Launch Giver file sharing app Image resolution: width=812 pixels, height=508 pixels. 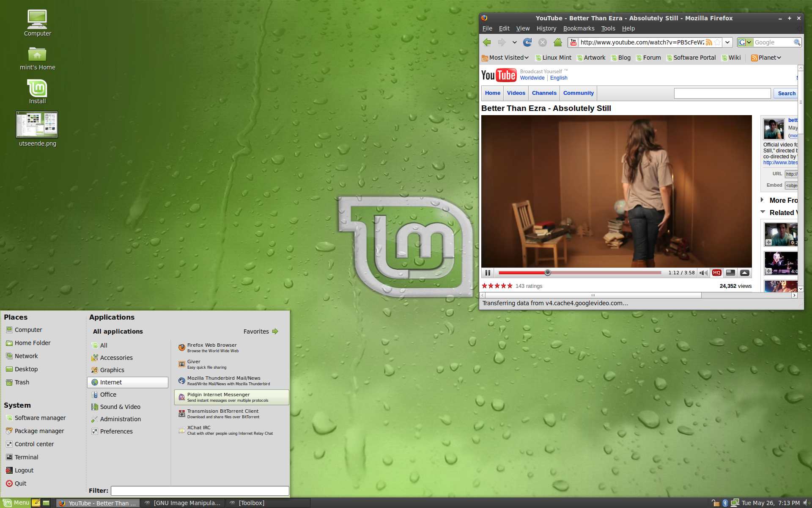(x=231, y=364)
